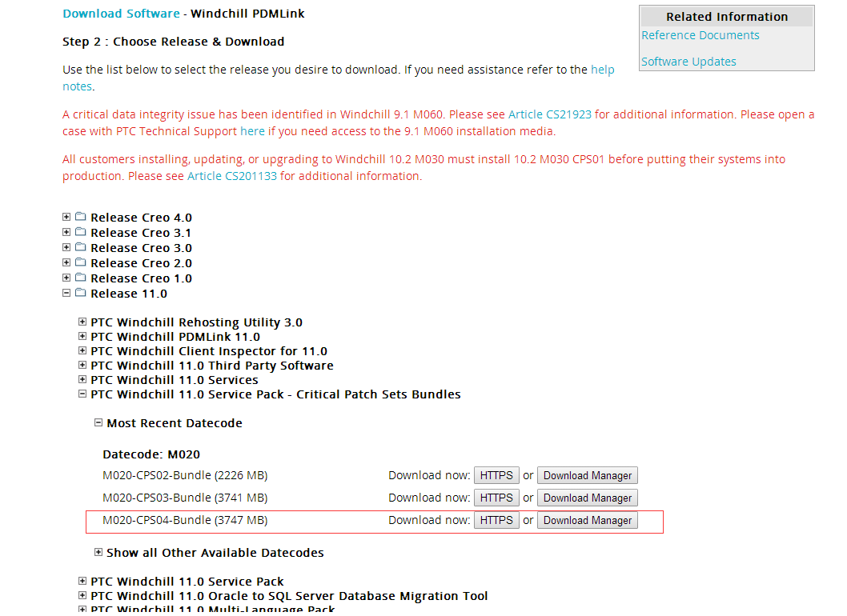Expand PTC Windchill 11.0 Services
Image resolution: width=847 pixels, height=616 pixels.
coord(82,379)
